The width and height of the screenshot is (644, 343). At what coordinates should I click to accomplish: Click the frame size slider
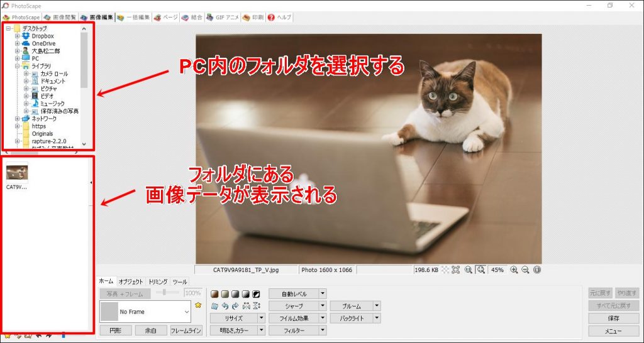[x=167, y=293]
